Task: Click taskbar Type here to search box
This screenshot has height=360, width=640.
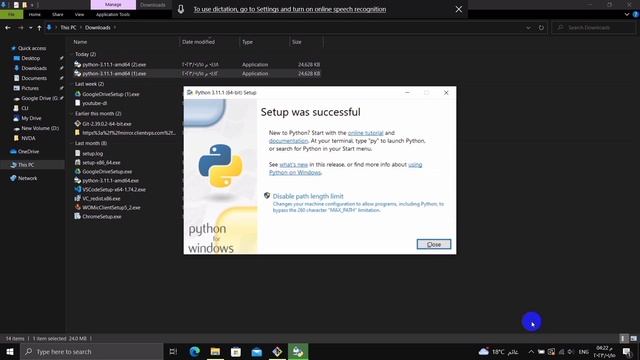Action: (x=91, y=351)
